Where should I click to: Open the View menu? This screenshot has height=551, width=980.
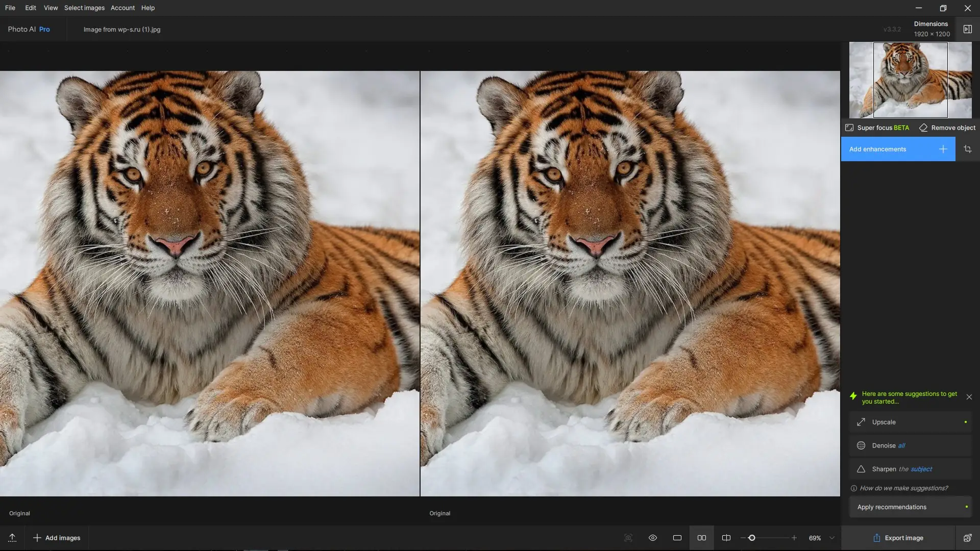[51, 8]
